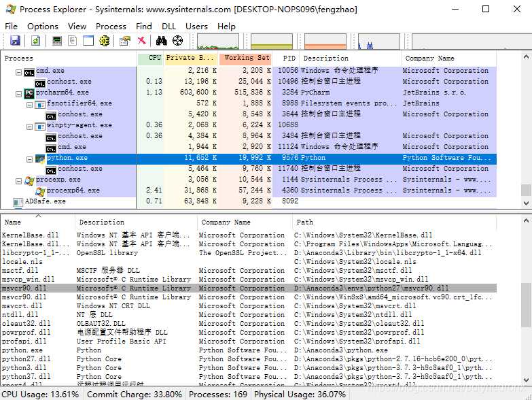The height and width of the screenshot is (400, 532).
Task: Click DLL list scrollbar down arrow
Action: click(527, 380)
